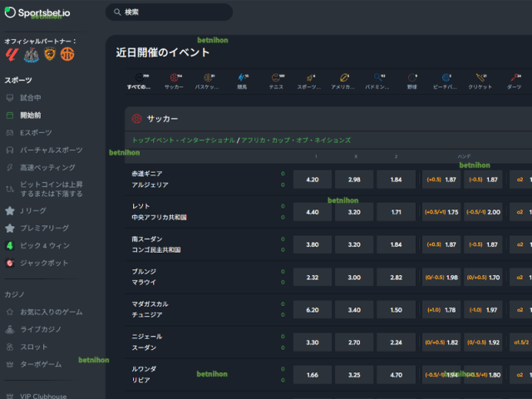This screenshot has width=532, height=399.
Task: Open ルワンダ vs リビア match
Action: pos(144,375)
